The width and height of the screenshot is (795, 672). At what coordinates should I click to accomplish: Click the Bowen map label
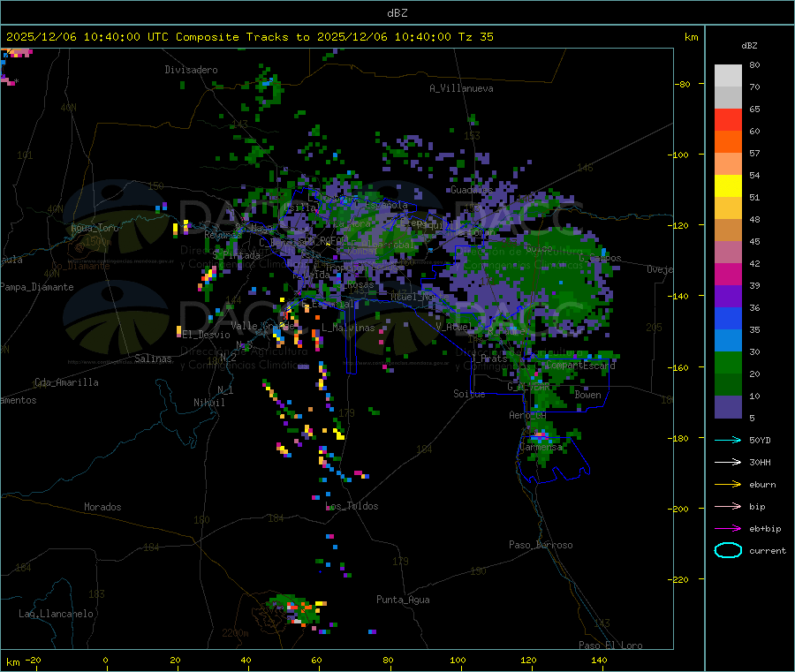coord(587,395)
